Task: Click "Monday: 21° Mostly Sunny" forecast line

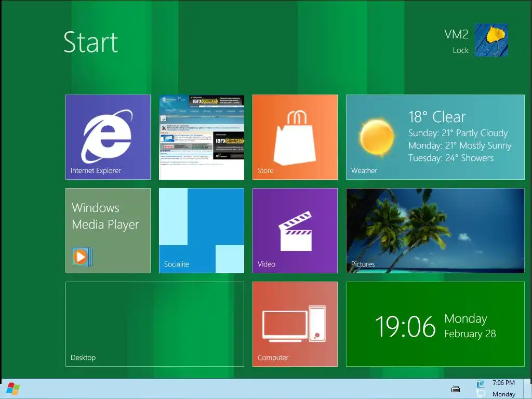Action: pos(460,145)
